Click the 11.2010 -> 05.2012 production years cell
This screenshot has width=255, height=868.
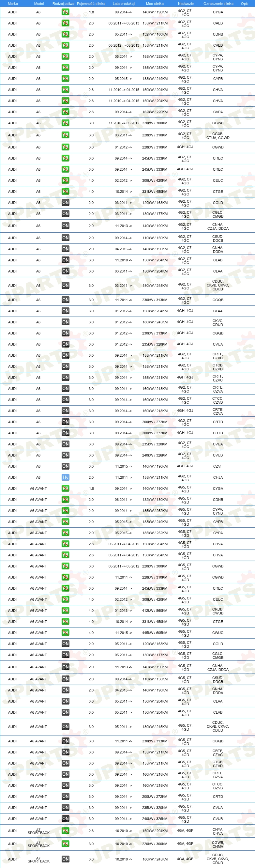124,123
